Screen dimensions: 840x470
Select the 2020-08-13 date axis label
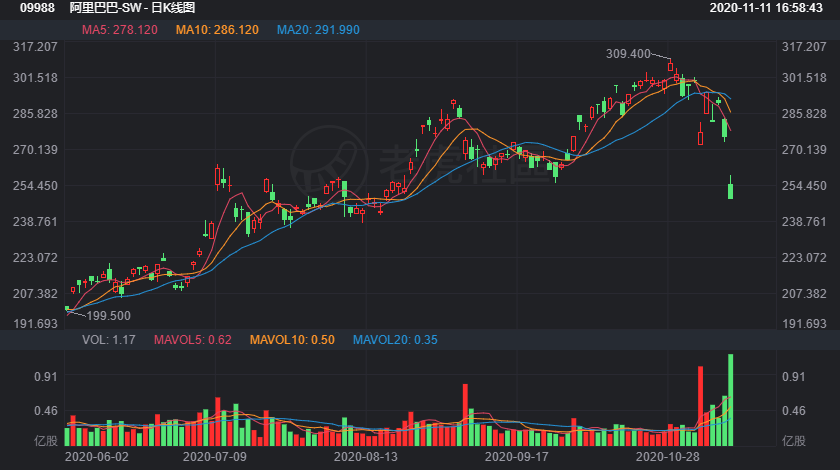click(366, 457)
